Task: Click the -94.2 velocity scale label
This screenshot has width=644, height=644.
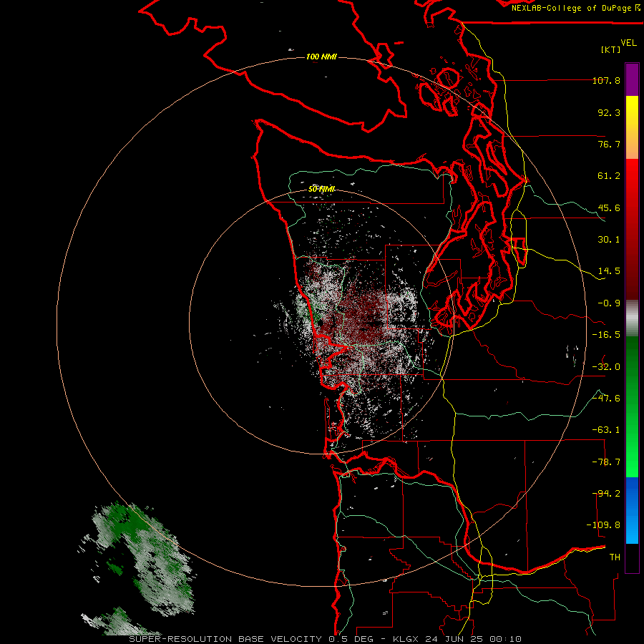Action: coord(606,494)
